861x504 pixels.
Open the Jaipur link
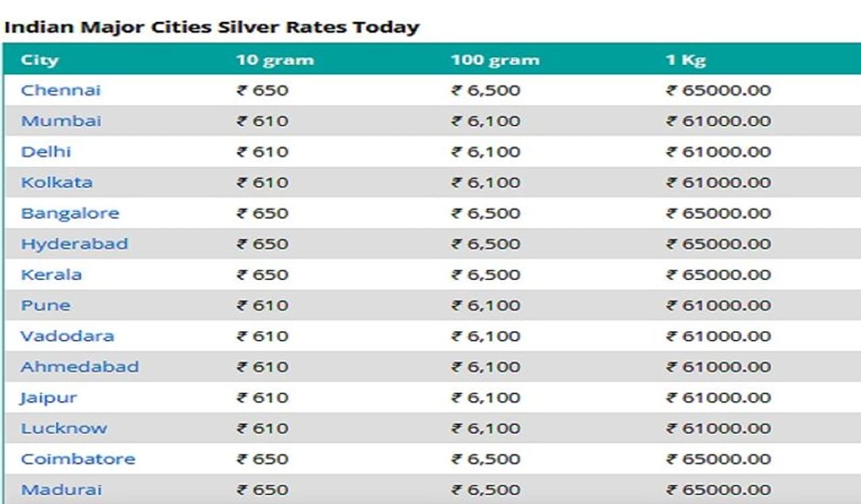(x=48, y=398)
